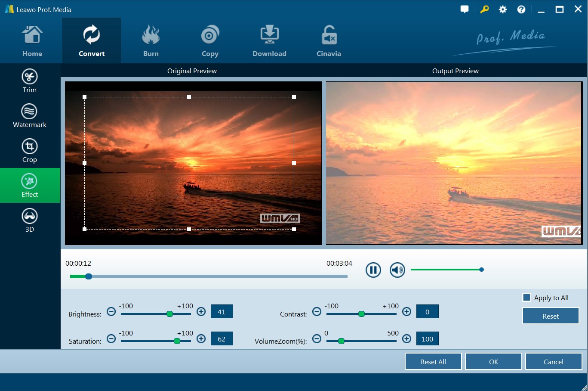Go to the Home tab

coord(32,41)
